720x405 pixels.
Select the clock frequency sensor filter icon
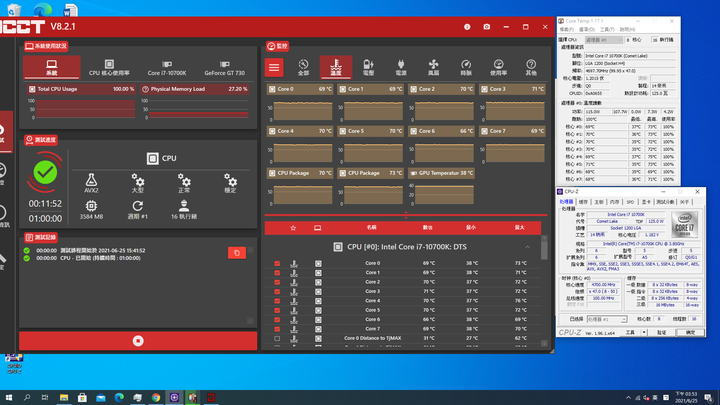466,68
